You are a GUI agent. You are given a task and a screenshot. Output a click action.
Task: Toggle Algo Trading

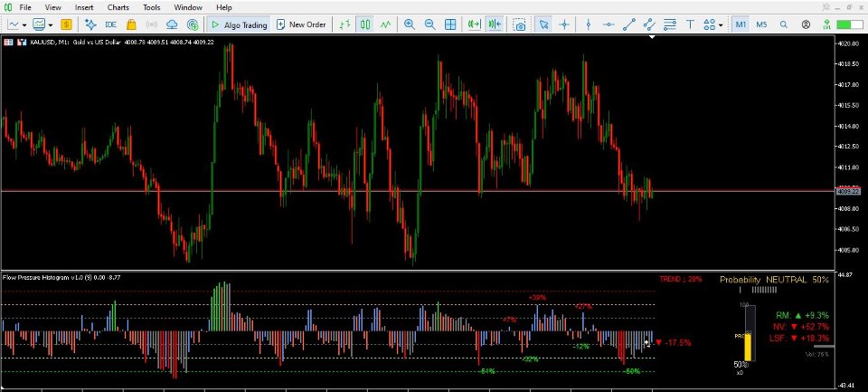(239, 25)
